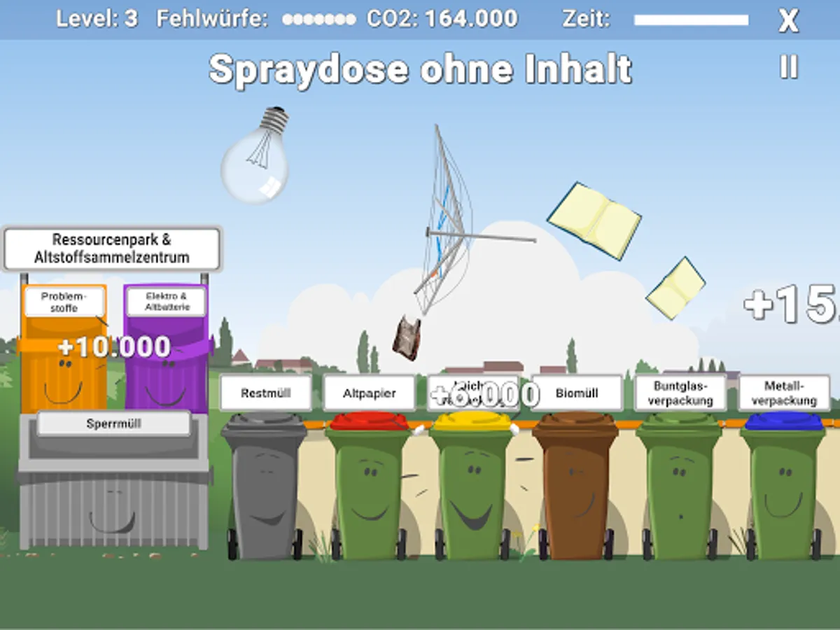Close the game with the X button

pyautogui.click(x=788, y=20)
